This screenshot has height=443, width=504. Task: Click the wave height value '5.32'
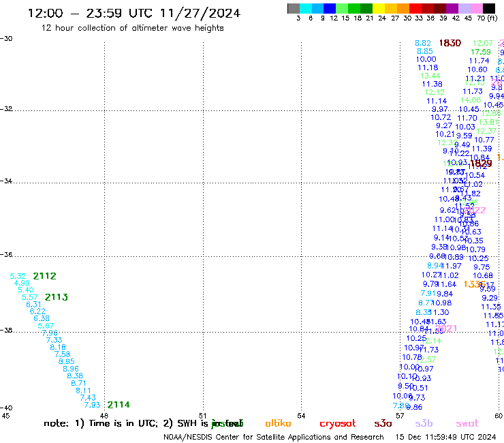(18, 276)
